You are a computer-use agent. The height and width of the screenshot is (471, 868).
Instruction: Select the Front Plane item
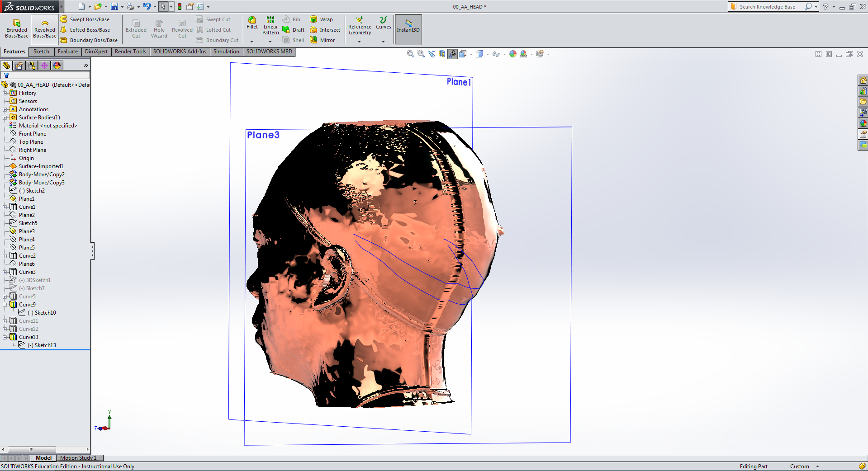(33, 134)
